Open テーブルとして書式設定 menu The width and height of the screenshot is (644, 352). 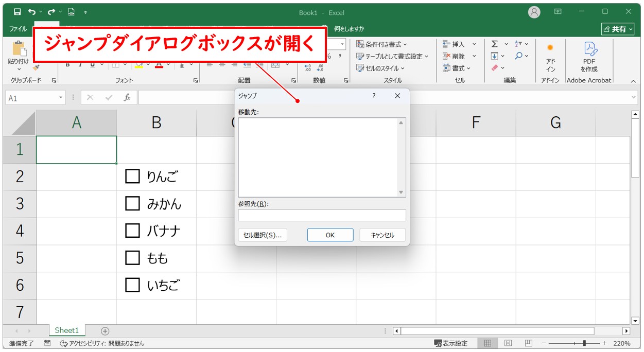click(x=392, y=56)
